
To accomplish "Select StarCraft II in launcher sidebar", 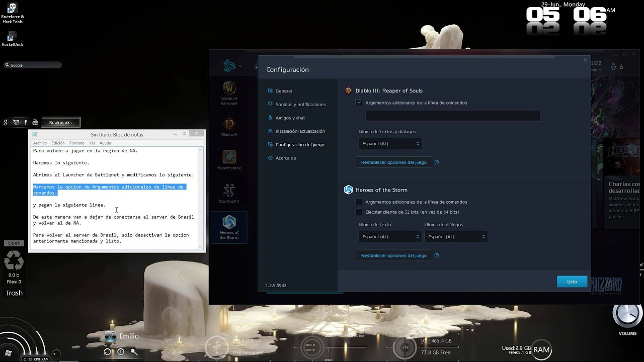I will (229, 194).
